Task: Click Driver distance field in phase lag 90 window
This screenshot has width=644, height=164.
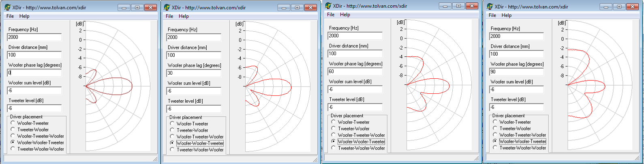Action: pyautogui.click(x=517, y=54)
